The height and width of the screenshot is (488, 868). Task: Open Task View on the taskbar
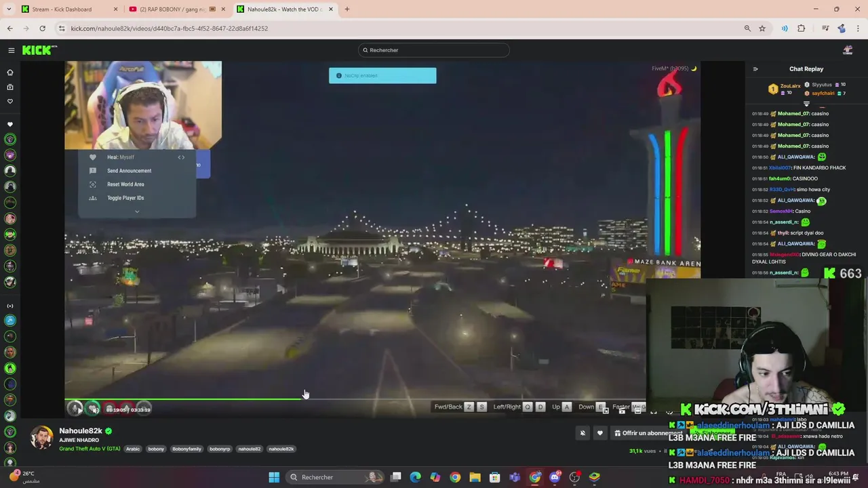(x=396, y=477)
